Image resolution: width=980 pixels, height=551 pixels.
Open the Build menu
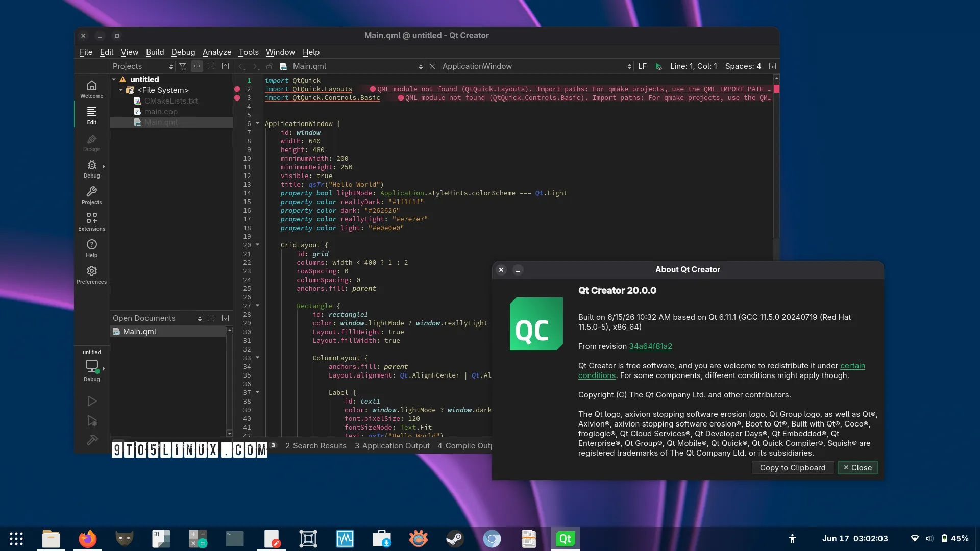coord(155,52)
